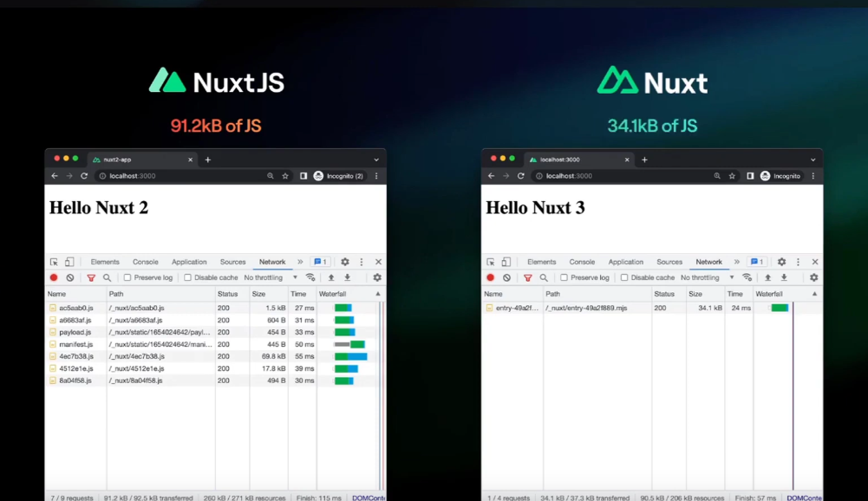Click import HAR upload icon in Nuxt 2 DevTools
Image resolution: width=868 pixels, height=501 pixels.
click(331, 277)
